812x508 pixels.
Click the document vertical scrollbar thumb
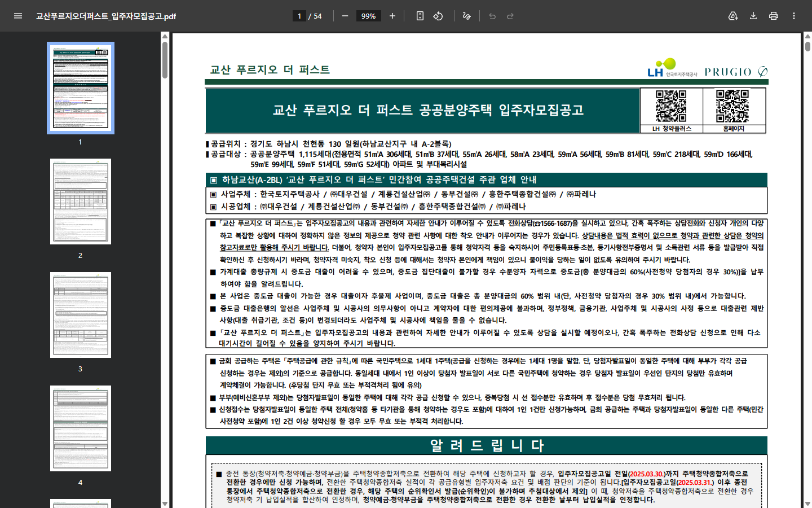point(807,46)
